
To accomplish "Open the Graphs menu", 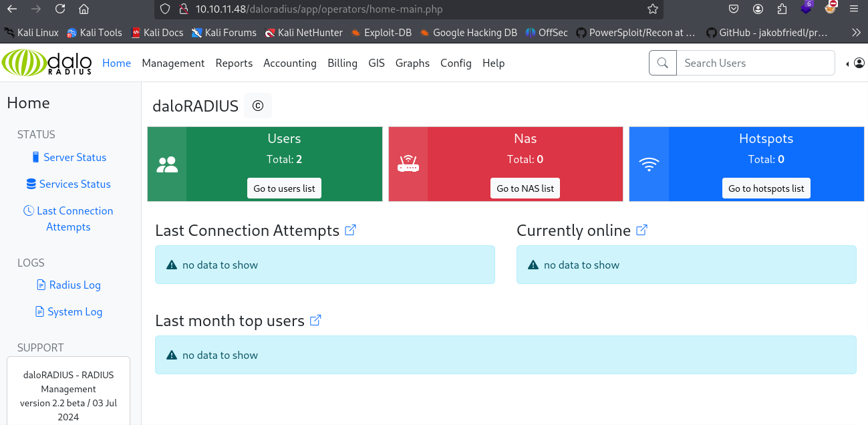I will point(412,63).
